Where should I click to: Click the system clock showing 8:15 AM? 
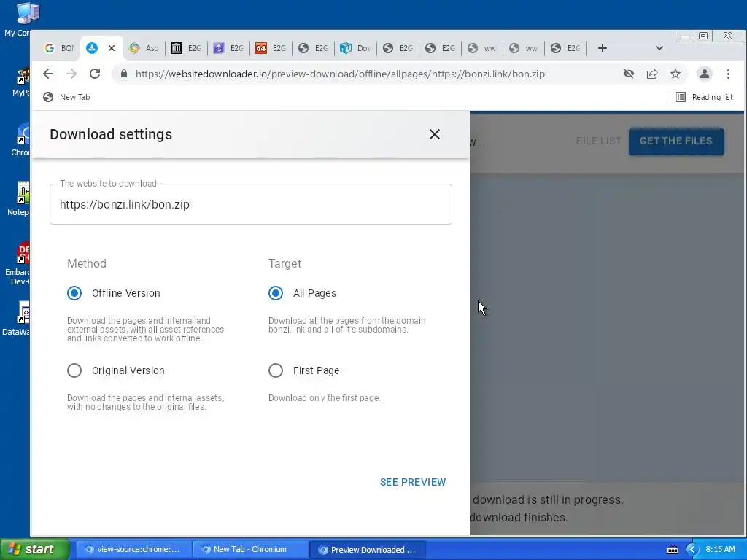720,550
